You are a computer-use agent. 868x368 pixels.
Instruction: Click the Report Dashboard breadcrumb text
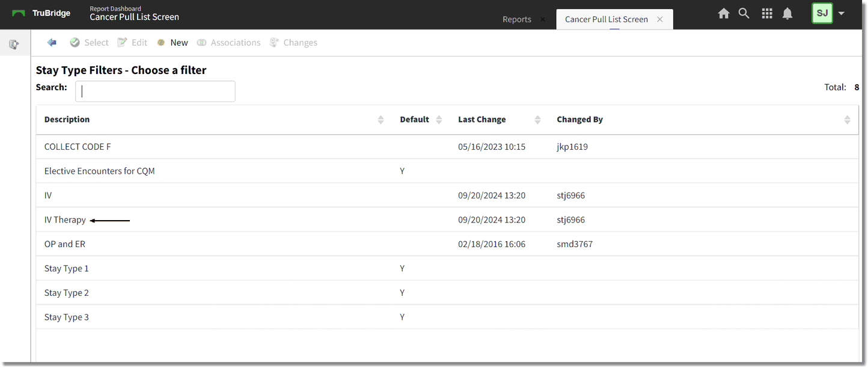(x=115, y=8)
